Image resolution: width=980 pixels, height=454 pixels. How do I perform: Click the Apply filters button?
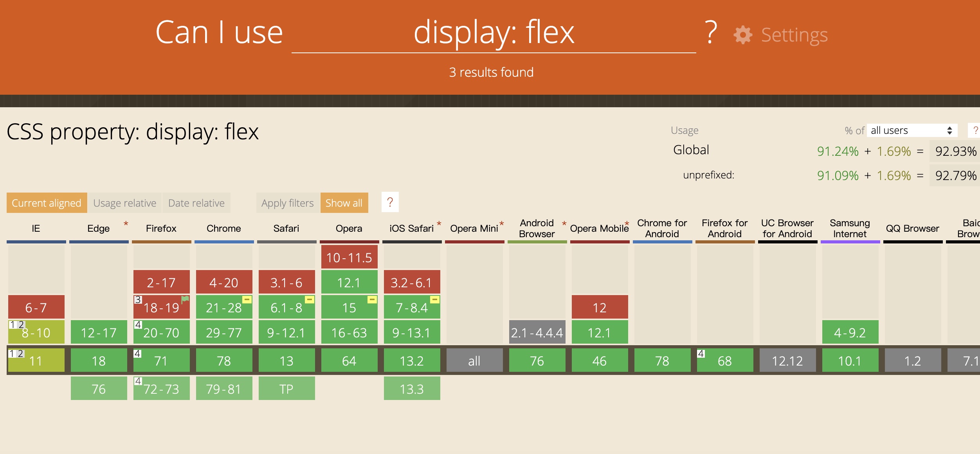click(288, 203)
